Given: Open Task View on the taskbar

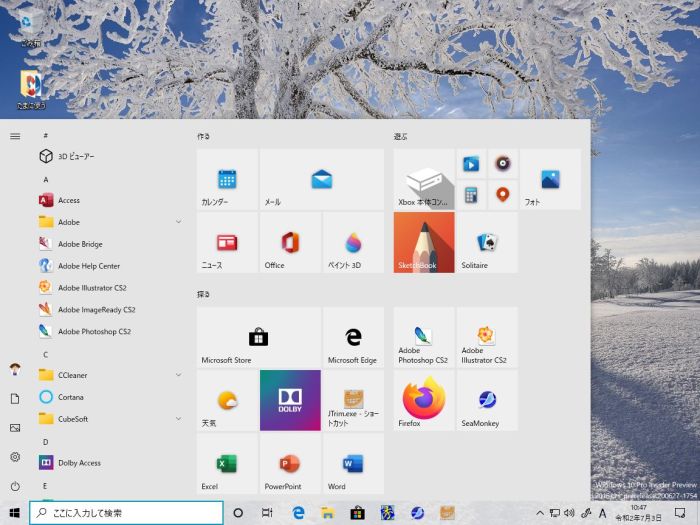Looking at the screenshot, I should [x=267, y=513].
